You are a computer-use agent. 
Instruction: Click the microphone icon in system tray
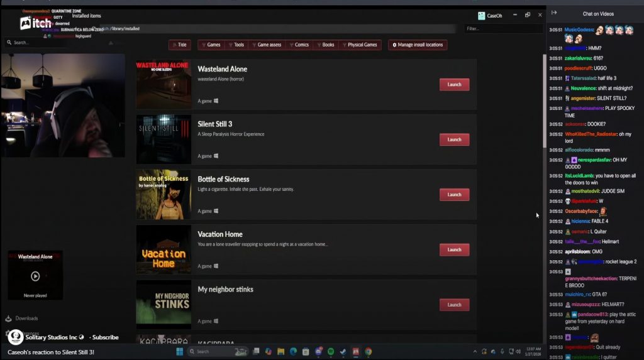click(x=502, y=351)
